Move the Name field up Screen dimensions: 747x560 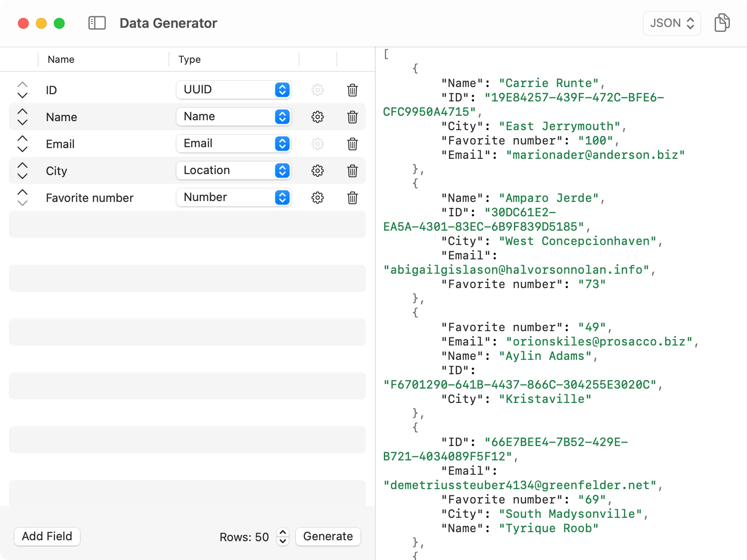22,112
